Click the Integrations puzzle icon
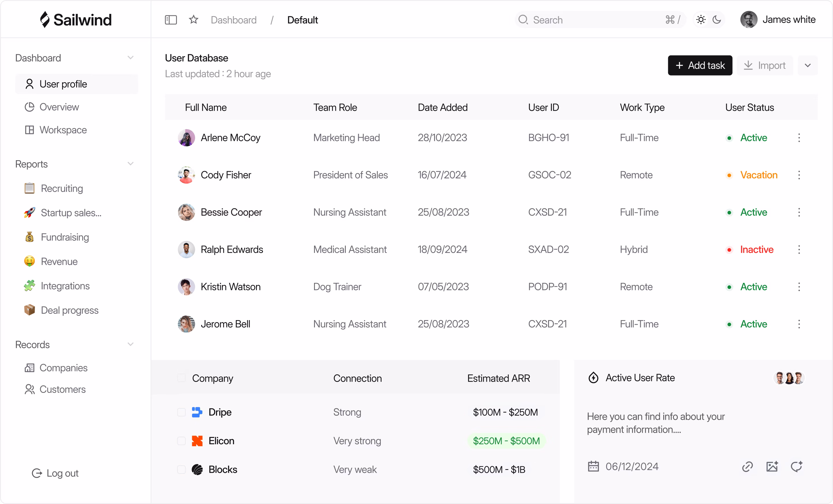 click(29, 286)
